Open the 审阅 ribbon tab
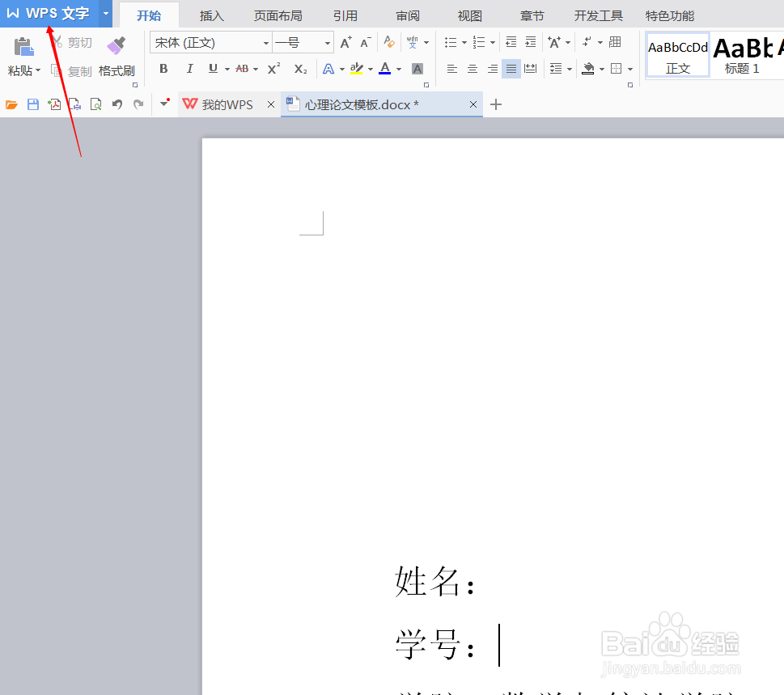The image size is (784, 695). (x=408, y=15)
